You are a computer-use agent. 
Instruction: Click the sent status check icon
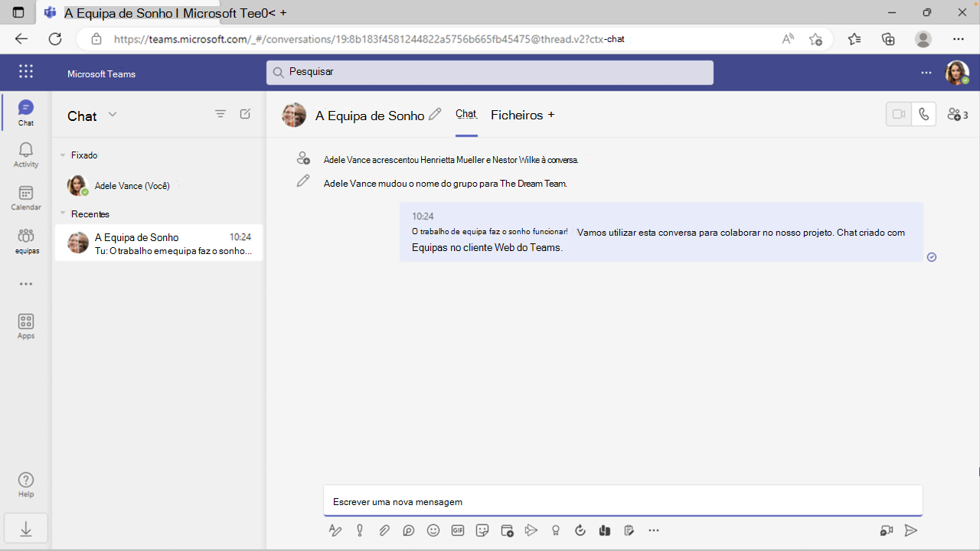[932, 257]
